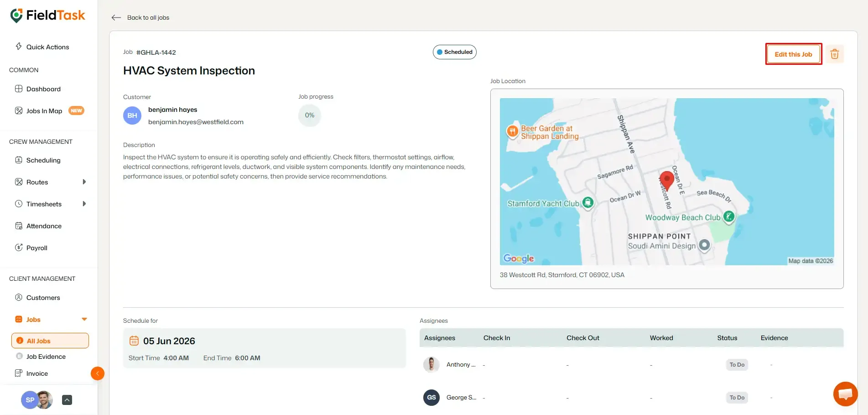The width and height of the screenshot is (868, 415).
Task: Delete job using trash icon
Action: pyautogui.click(x=835, y=54)
